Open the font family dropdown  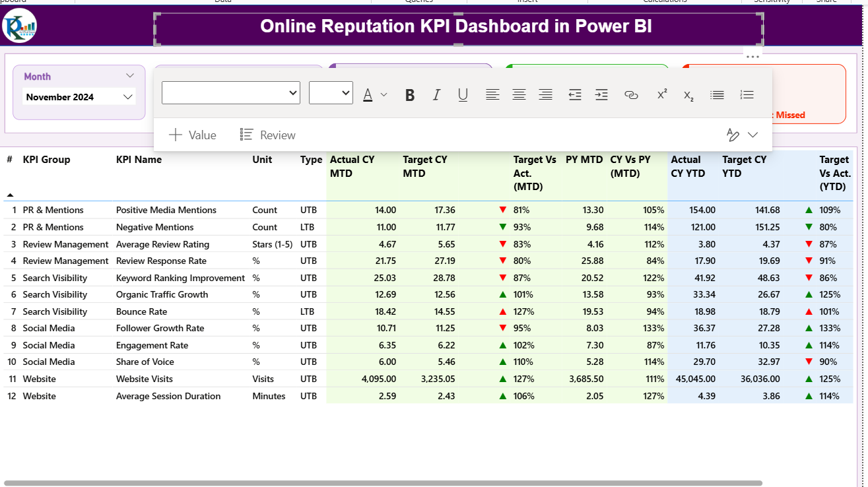[x=230, y=92]
